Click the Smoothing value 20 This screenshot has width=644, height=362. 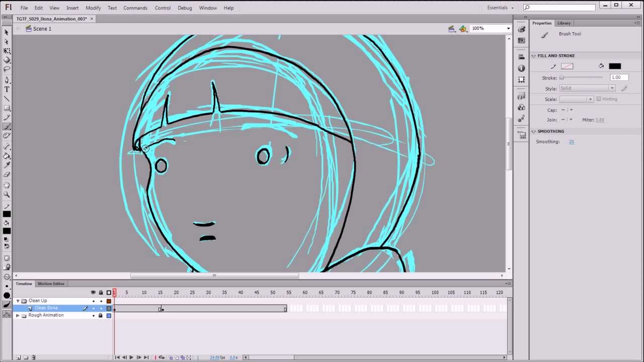click(x=572, y=142)
